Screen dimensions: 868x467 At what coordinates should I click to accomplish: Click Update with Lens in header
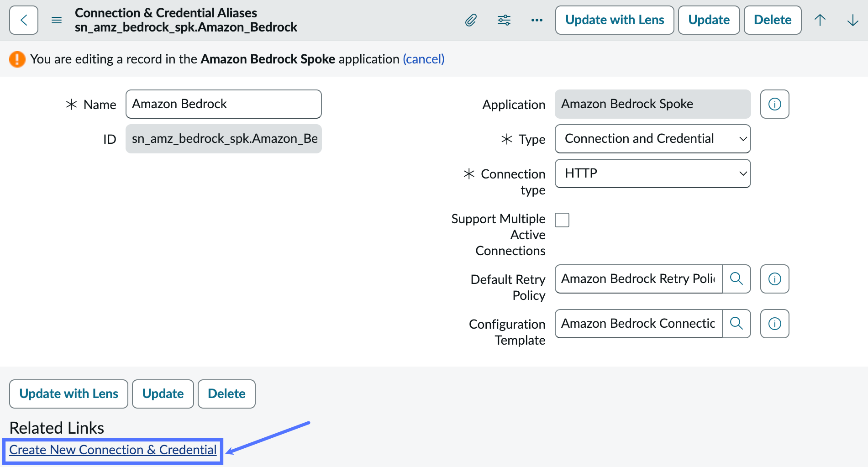tap(615, 20)
